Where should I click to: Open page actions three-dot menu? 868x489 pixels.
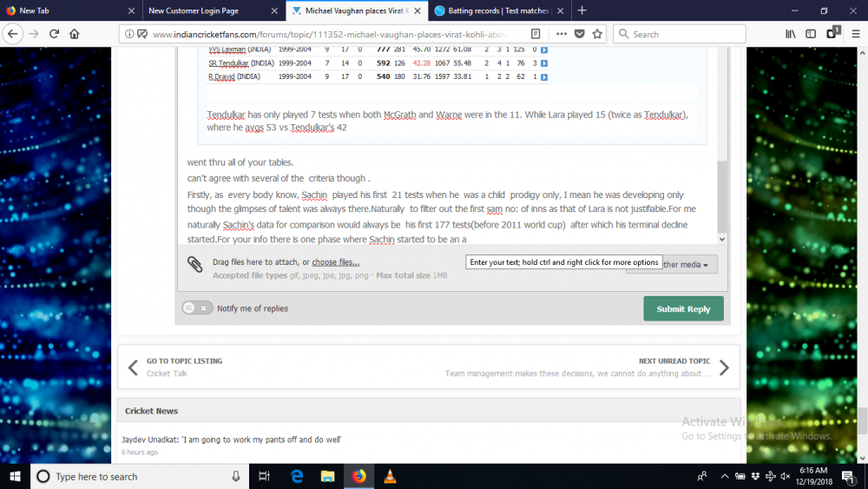click(562, 34)
